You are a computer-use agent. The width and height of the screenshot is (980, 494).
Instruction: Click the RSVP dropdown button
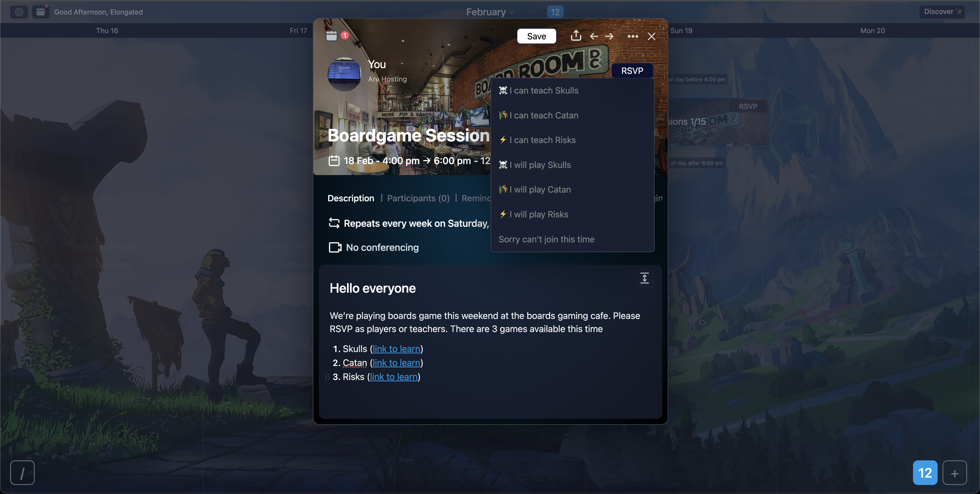coord(632,71)
